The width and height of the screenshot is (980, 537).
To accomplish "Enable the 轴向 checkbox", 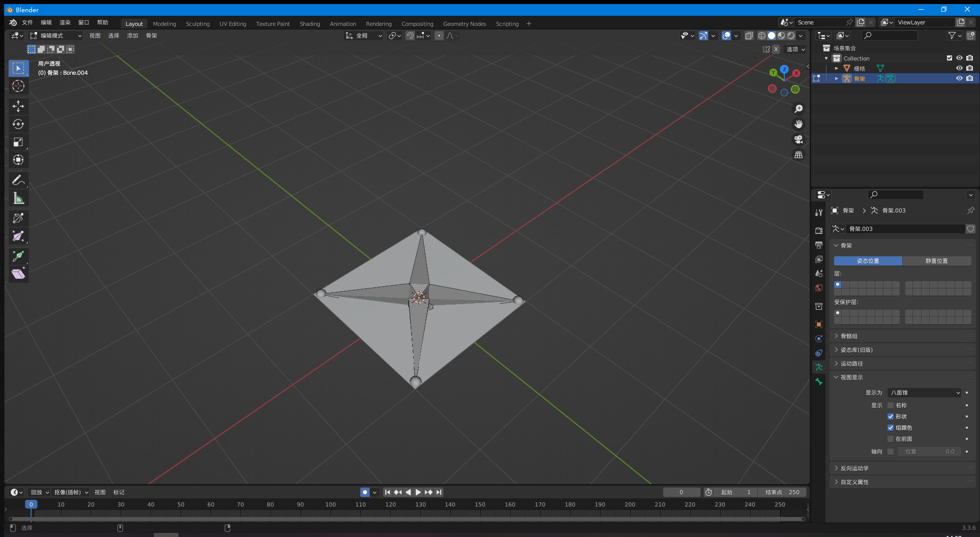I will pyautogui.click(x=891, y=452).
